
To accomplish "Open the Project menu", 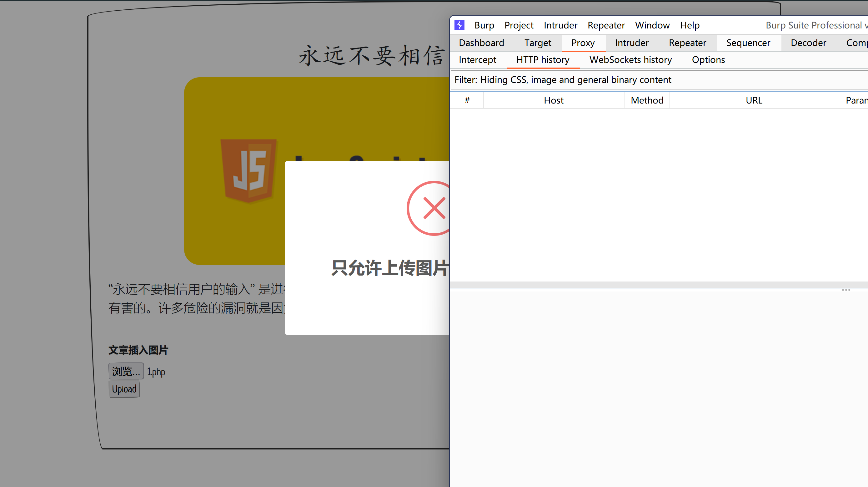I will (519, 25).
